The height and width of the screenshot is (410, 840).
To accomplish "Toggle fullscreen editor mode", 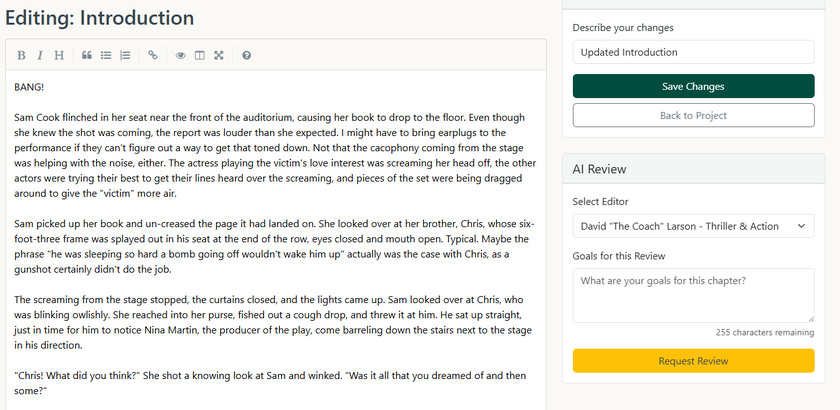I will [219, 55].
